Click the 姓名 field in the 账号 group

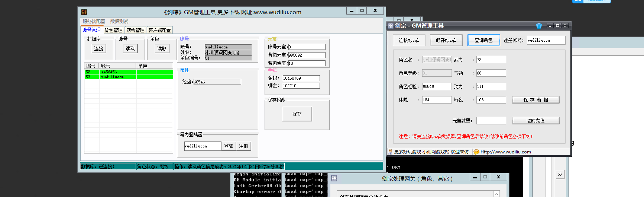pos(228,53)
